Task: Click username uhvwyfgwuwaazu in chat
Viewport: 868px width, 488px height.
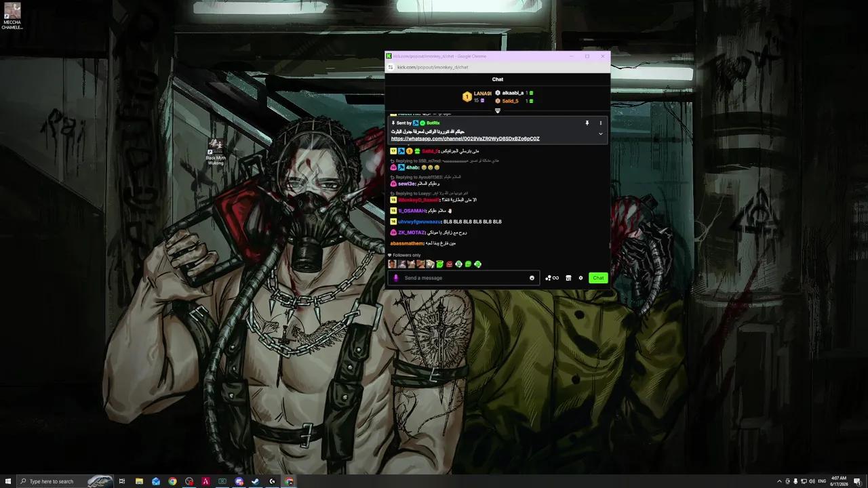Action: pos(420,222)
